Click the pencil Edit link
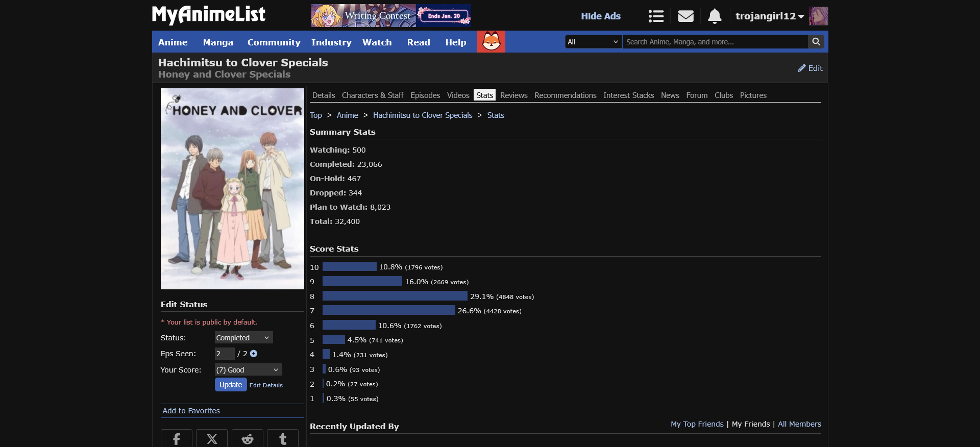Image resolution: width=980 pixels, height=447 pixels. [810, 68]
